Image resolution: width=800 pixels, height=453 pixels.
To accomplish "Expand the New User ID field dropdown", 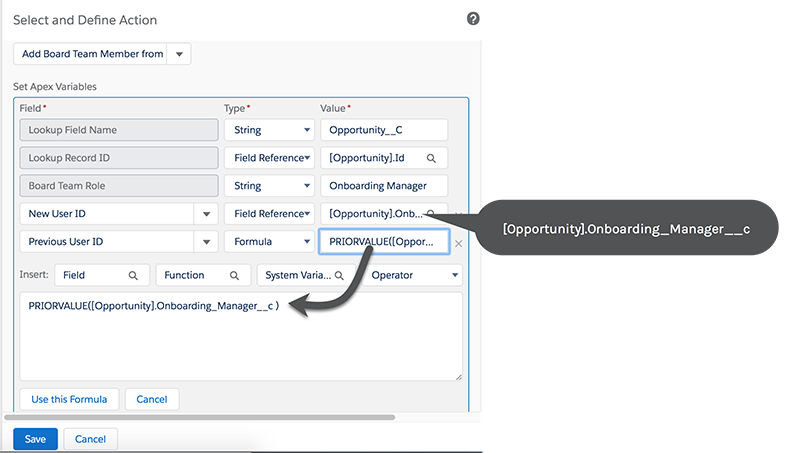I will pyautogui.click(x=206, y=214).
